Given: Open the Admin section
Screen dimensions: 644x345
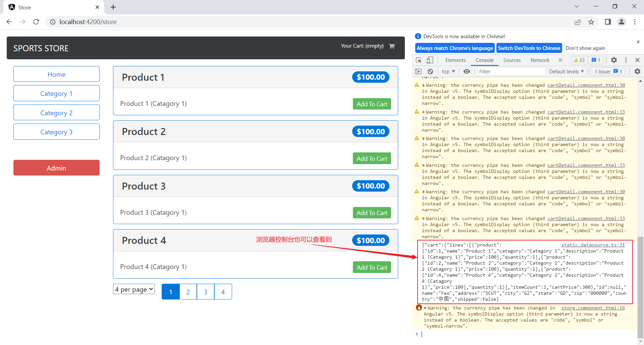Looking at the screenshot, I should point(56,168).
